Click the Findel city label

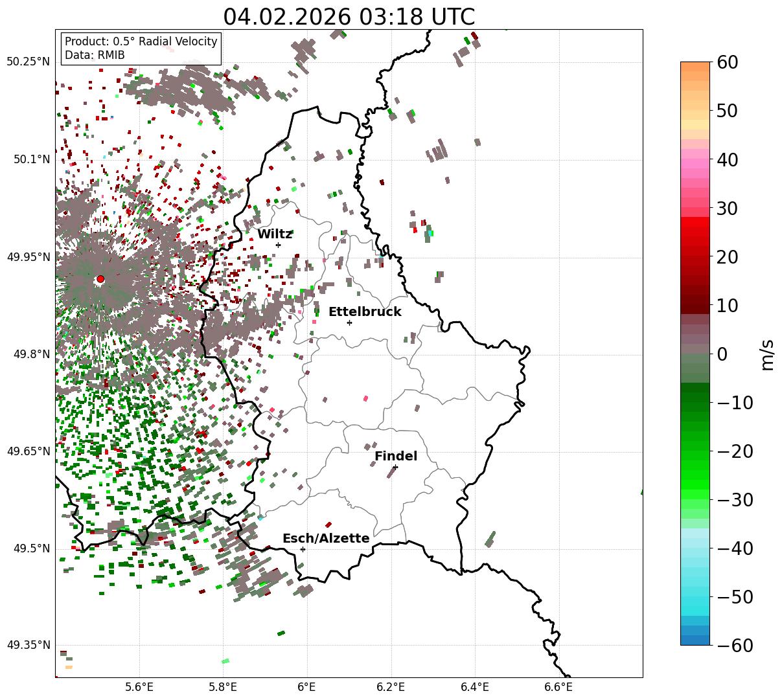click(x=396, y=456)
